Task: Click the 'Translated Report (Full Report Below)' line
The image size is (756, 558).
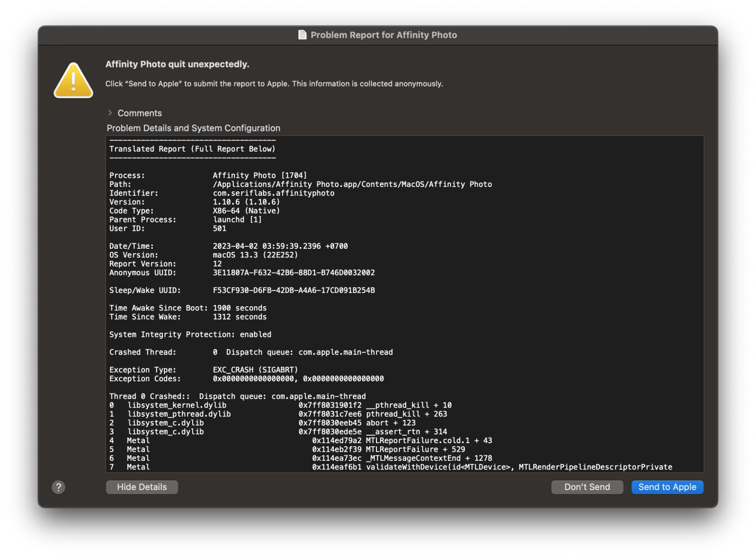Action: click(x=193, y=149)
